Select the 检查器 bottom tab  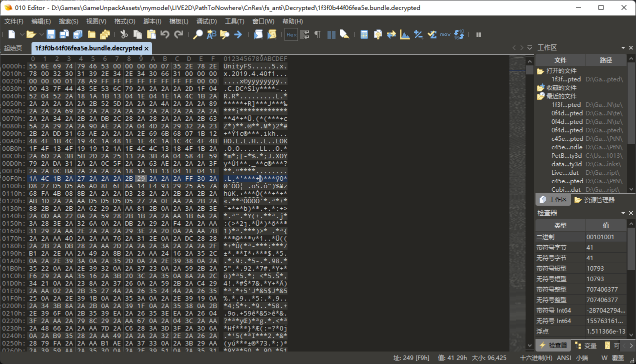tap(552, 346)
